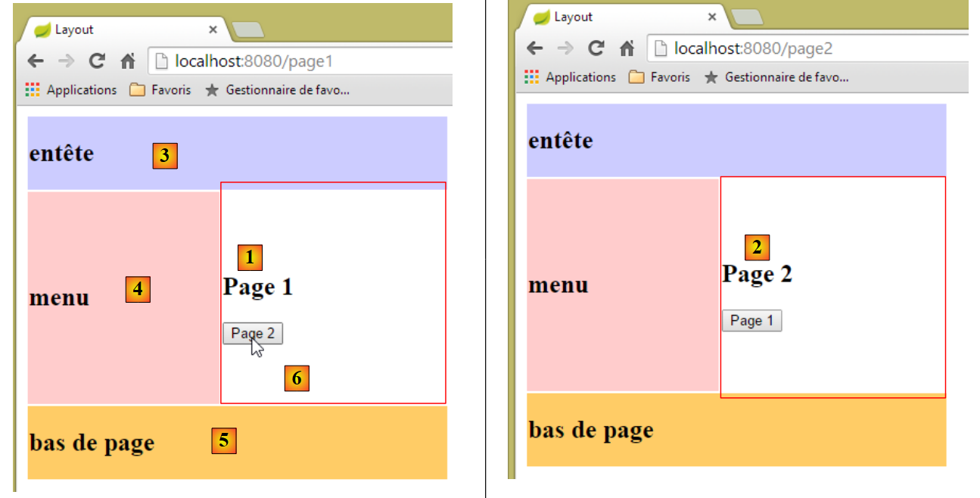The image size is (980, 498).
Task: Click the "Page 2" button
Action: click(x=253, y=333)
